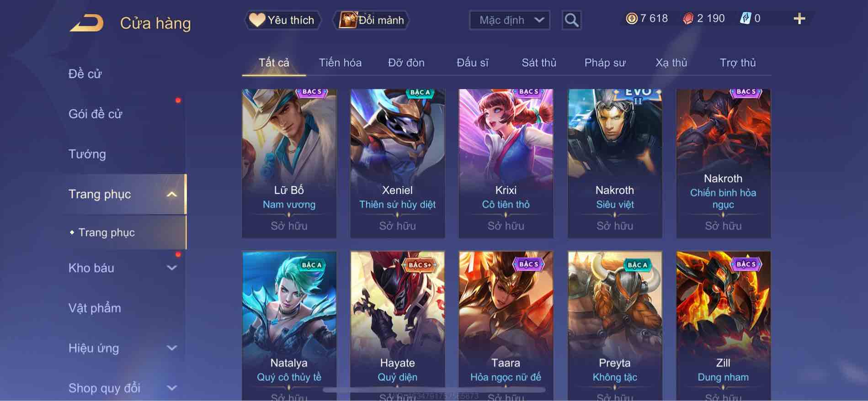Tap the back arrow icon
868x401 pixels.
[x=86, y=23]
